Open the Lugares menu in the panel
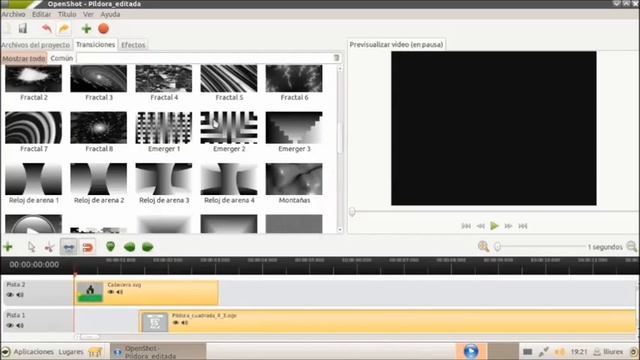This screenshot has height=360, width=640. click(71, 351)
